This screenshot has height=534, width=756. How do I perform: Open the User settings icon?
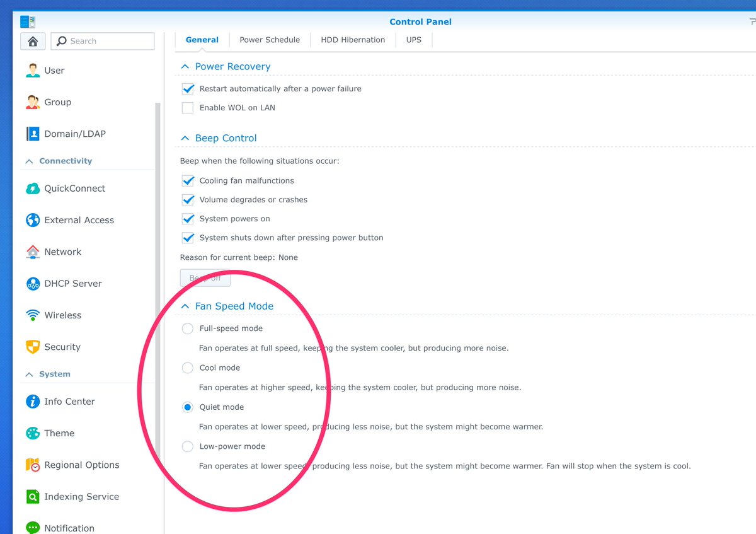(x=33, y=70)
